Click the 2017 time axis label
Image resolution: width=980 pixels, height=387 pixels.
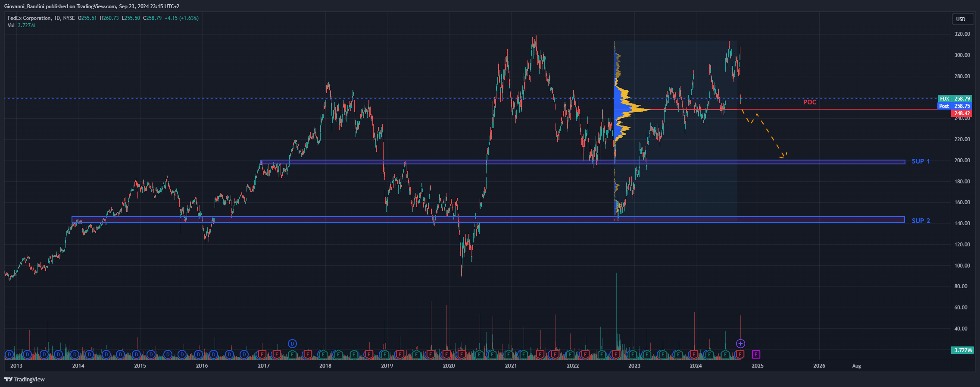(x=264, y=366)
